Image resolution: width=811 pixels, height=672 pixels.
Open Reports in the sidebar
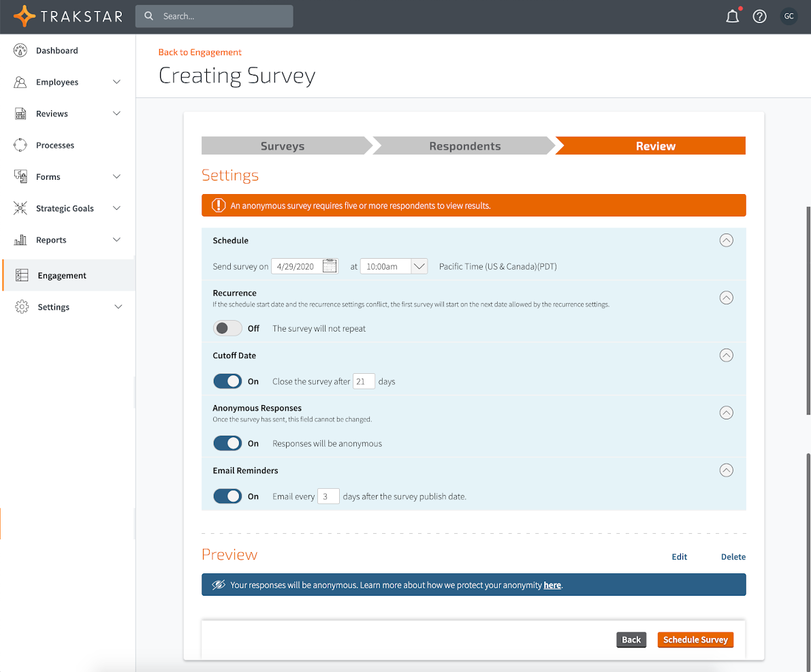pos(52,240)
